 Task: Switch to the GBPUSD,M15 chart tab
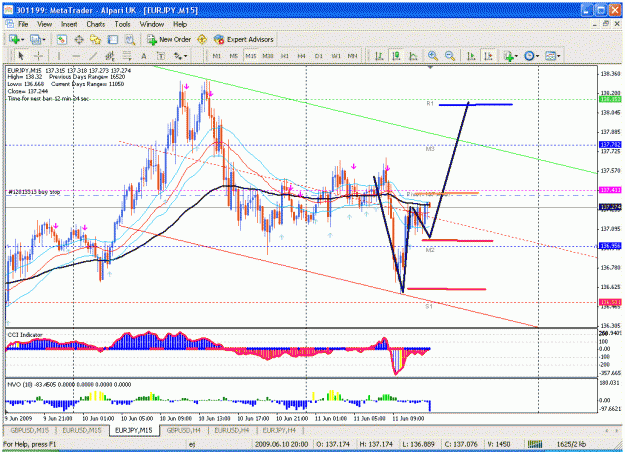tap(29, 430)
